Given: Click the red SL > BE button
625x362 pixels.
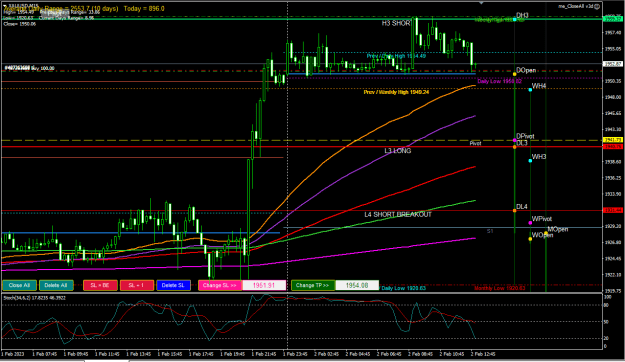Looking at the screenshot, I should (x=100, y=285).
